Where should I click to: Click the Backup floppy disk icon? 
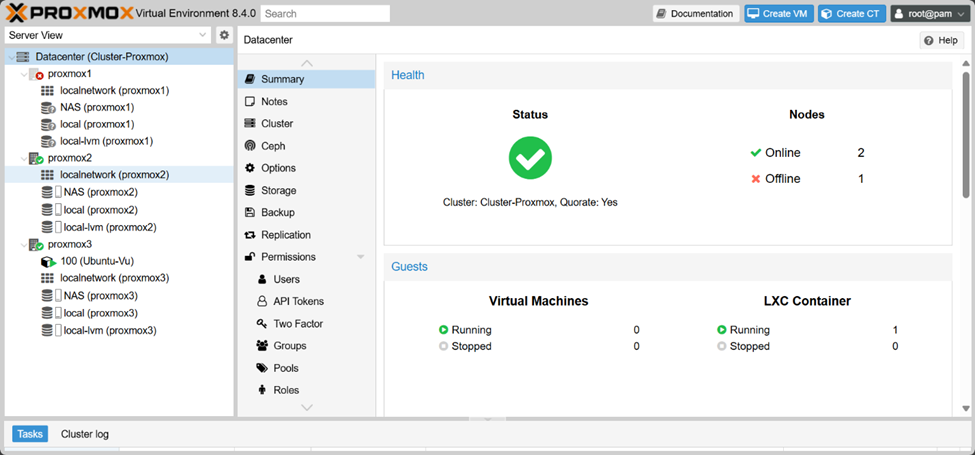click(x=250, y=213)
